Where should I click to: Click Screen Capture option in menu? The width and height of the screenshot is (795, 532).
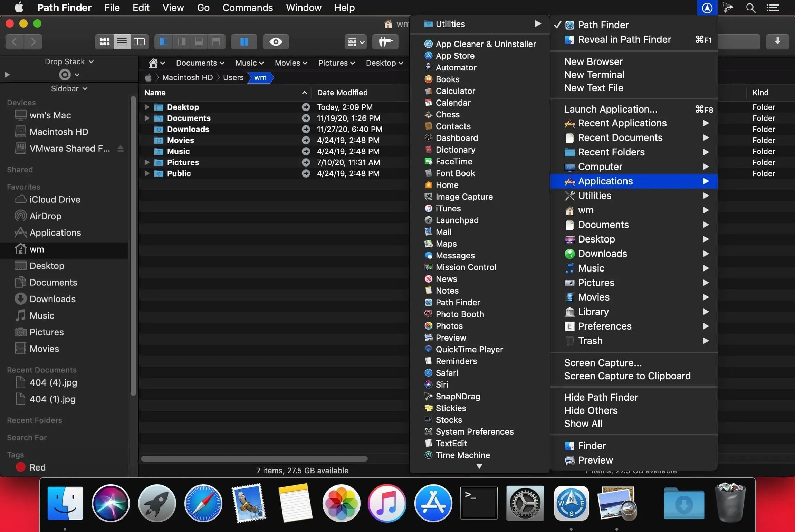point(602,362)
